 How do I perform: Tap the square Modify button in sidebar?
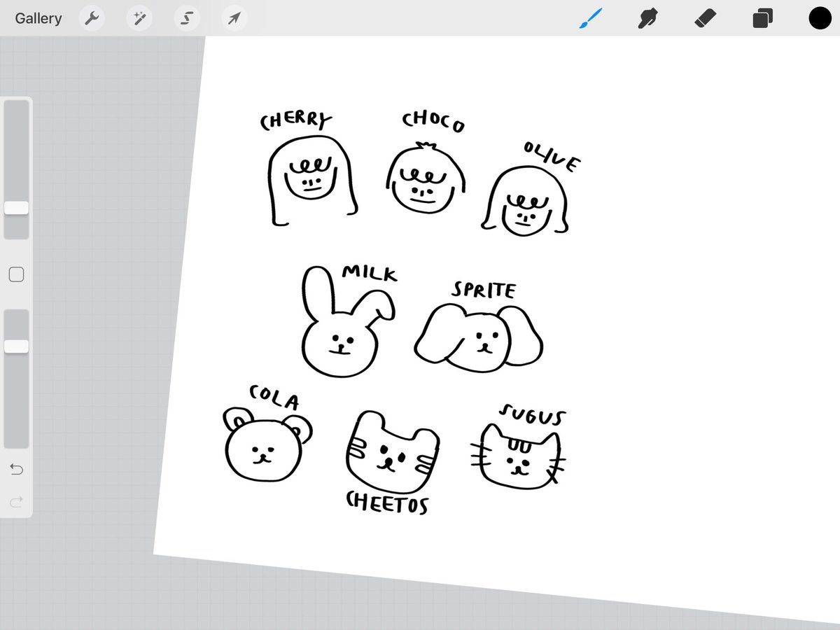(x=16, y=274)
